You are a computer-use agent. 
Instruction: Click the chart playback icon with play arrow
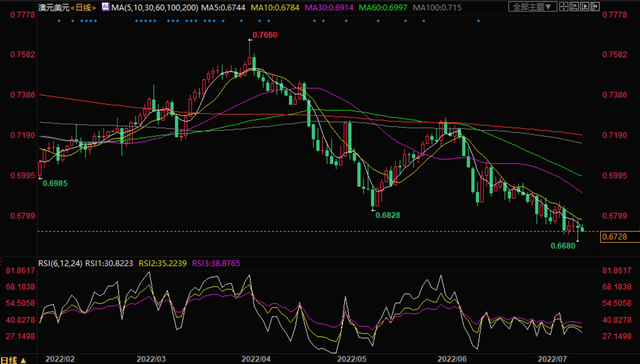click(x=584, y=7)
